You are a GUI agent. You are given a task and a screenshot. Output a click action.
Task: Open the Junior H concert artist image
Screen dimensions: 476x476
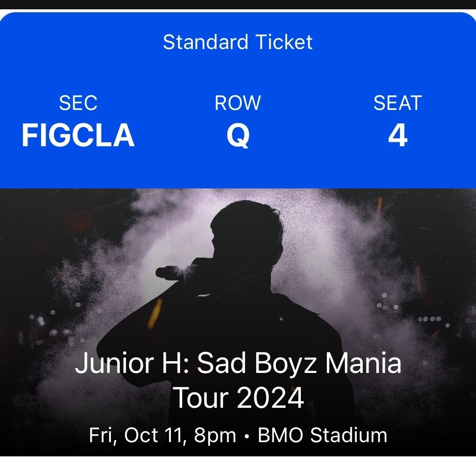coord(238,322)
